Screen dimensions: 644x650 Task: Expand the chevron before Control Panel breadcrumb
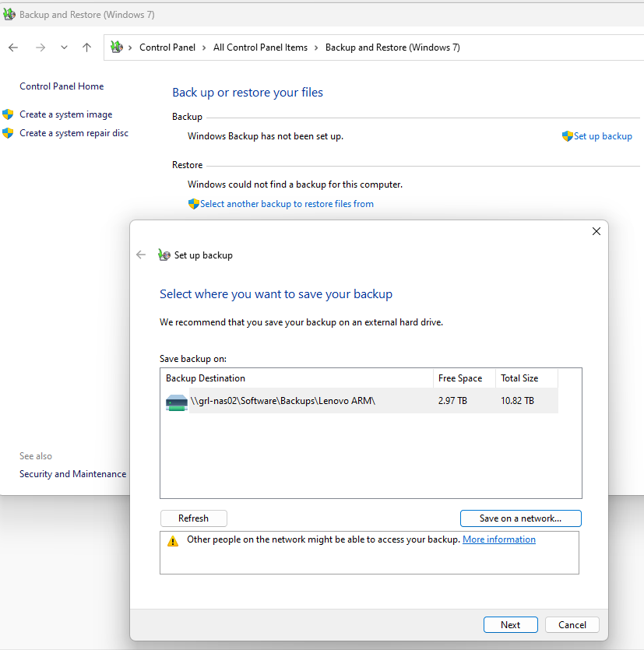[x=130, y=47]
